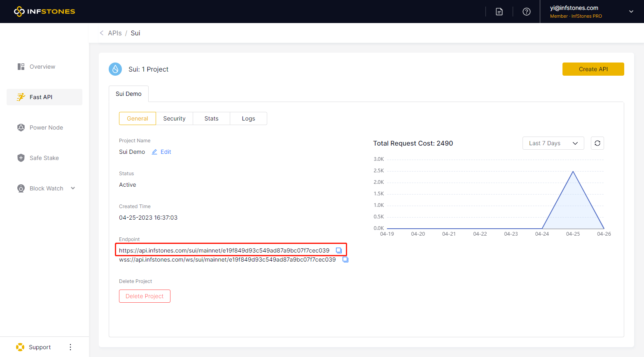Click the Overview sidebar icon
This screenshot has width=644, height=357.
pyautogui.click(x=21, y=67)
